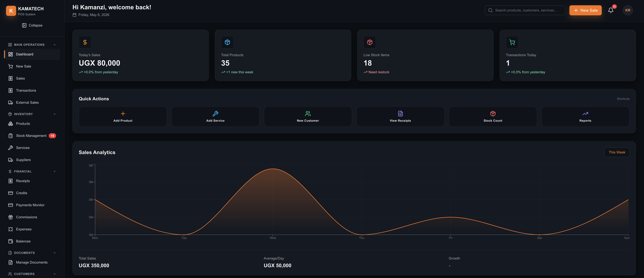Image resolution: width=644 pixels, height=278 pixels.
Task: Click the Reports quick action
Action: click(x=585, y=117)
